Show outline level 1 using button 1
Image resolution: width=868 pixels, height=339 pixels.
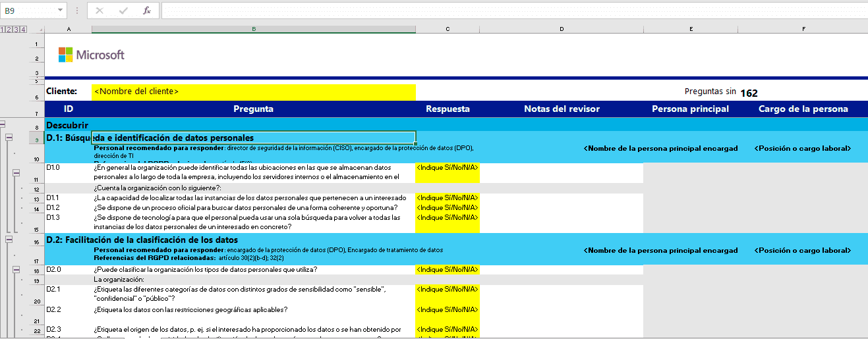click(x=3, y=29)
